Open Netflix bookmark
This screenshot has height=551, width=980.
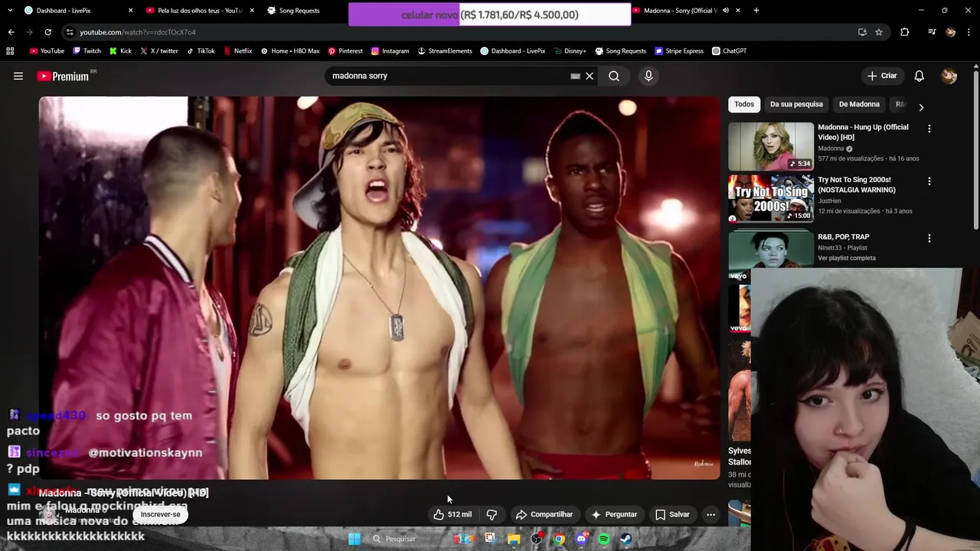[x=237, y=51]
